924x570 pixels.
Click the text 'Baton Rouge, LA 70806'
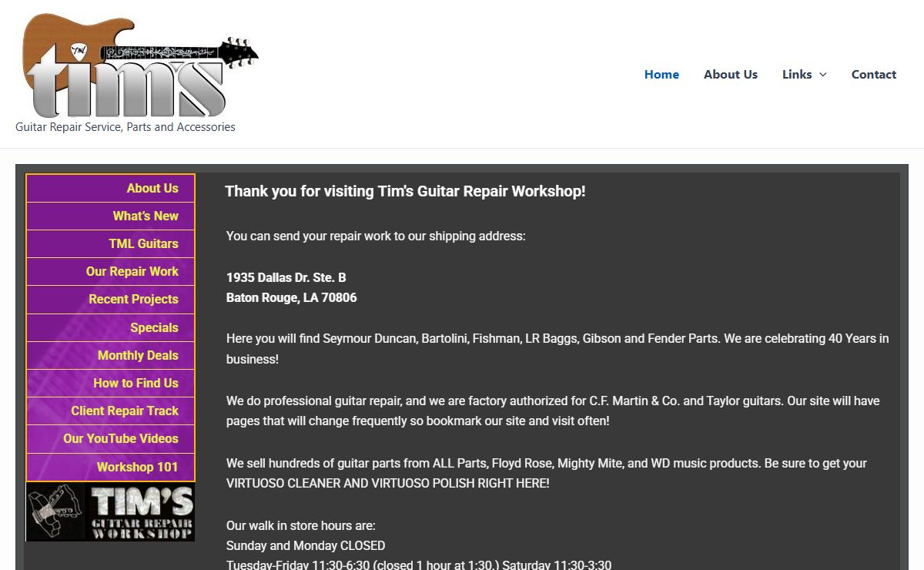pos(292,297)
